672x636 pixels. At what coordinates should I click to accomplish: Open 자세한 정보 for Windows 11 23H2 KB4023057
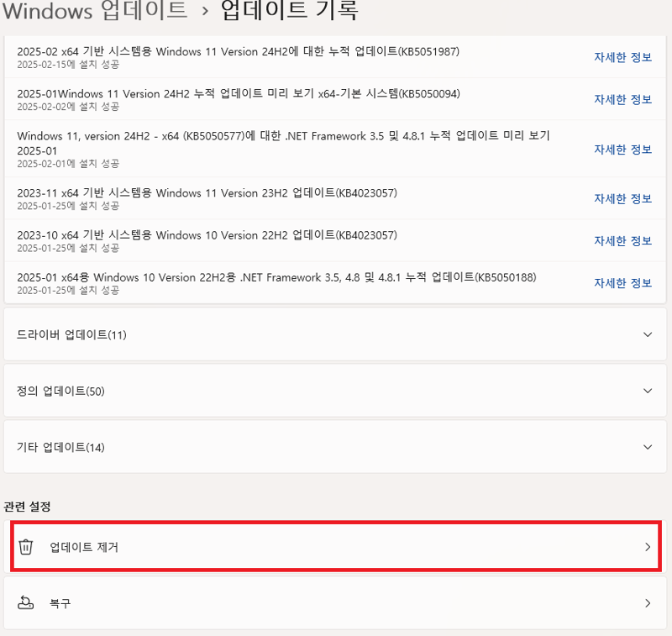click(622, 198)
